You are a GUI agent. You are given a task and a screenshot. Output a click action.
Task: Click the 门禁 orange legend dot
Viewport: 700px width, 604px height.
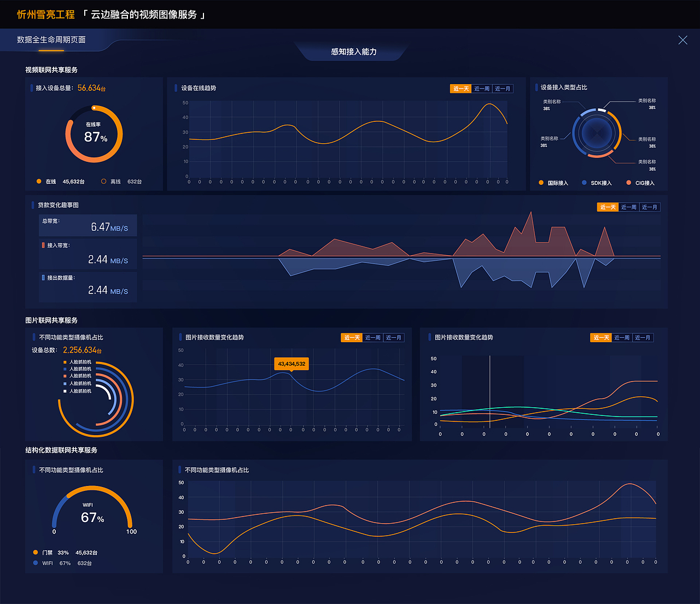click(x=36, y=553)
